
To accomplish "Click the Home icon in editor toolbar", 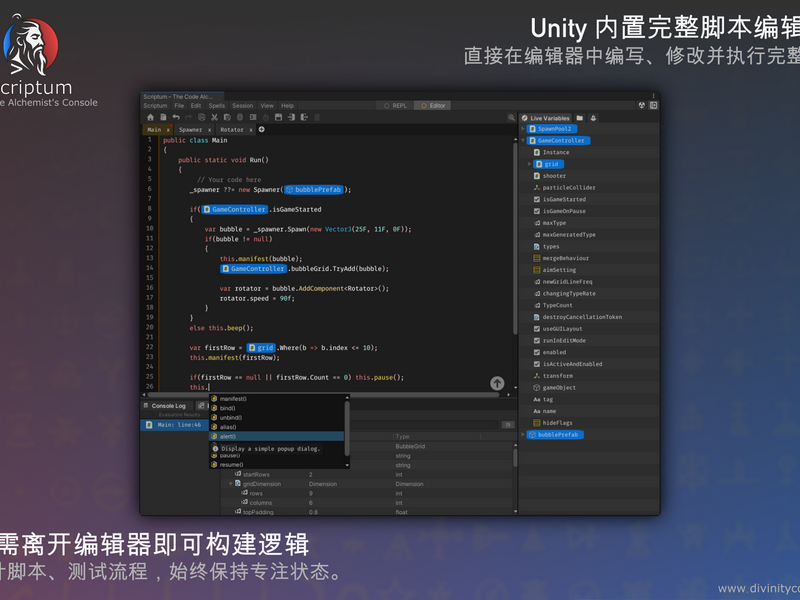I will 151,117.
